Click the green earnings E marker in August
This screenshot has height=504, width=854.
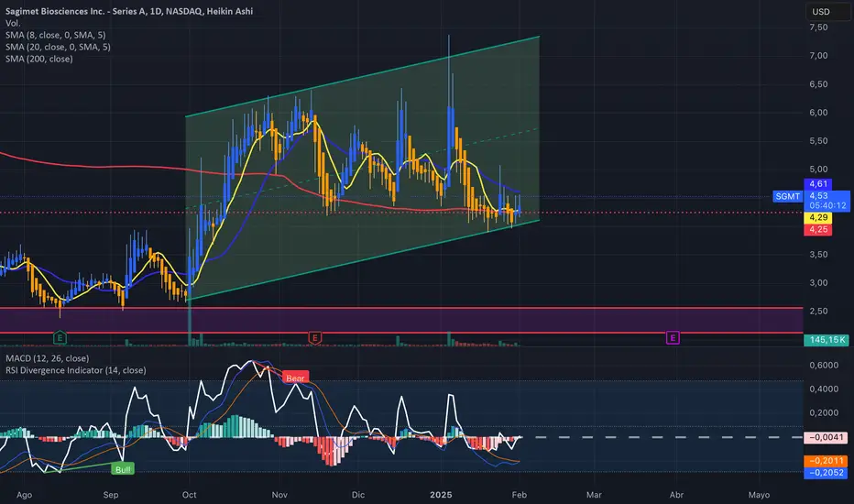60,338
